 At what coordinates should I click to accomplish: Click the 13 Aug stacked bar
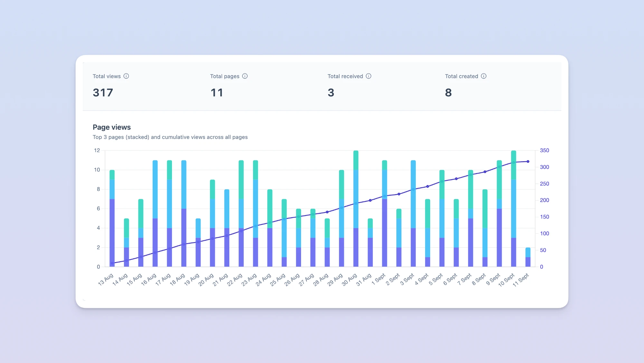[x=112, y=218]
